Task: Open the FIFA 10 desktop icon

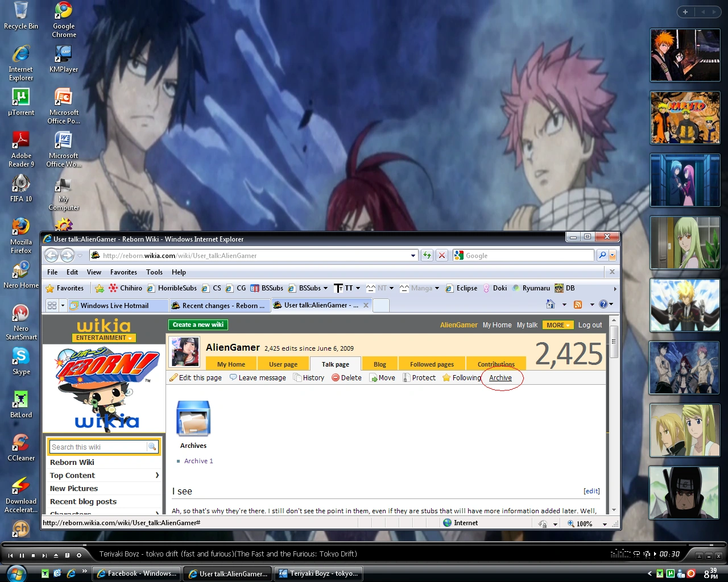Action: tap(21, 188)
